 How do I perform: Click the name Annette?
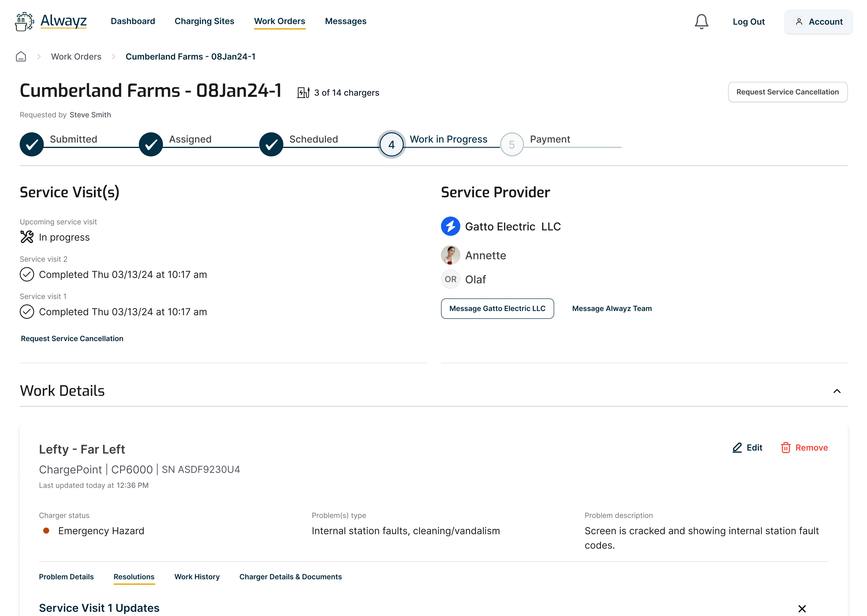(x=486, y=255)
